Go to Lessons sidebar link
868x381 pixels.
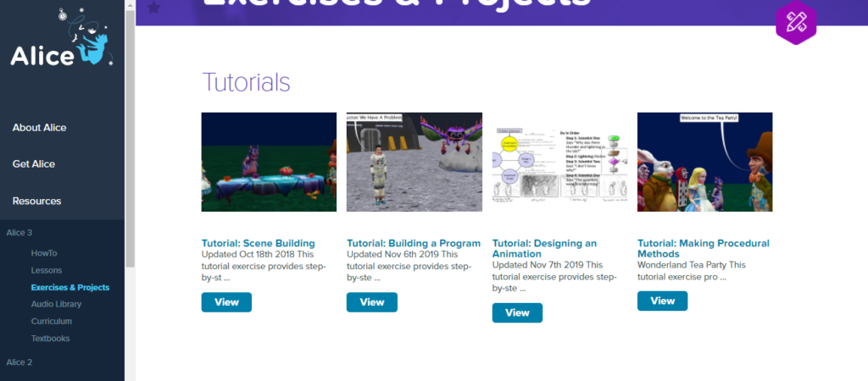tap(47, 270)
